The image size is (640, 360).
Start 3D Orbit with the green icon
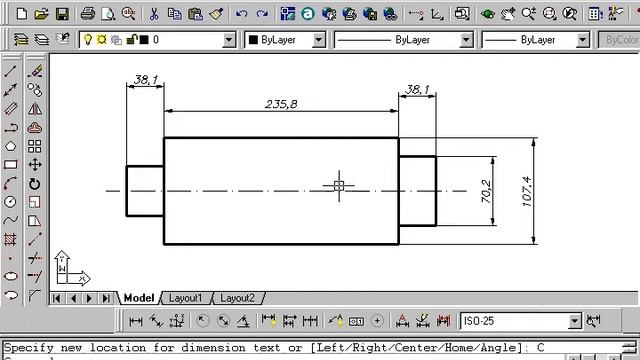(x=487, y=14)
